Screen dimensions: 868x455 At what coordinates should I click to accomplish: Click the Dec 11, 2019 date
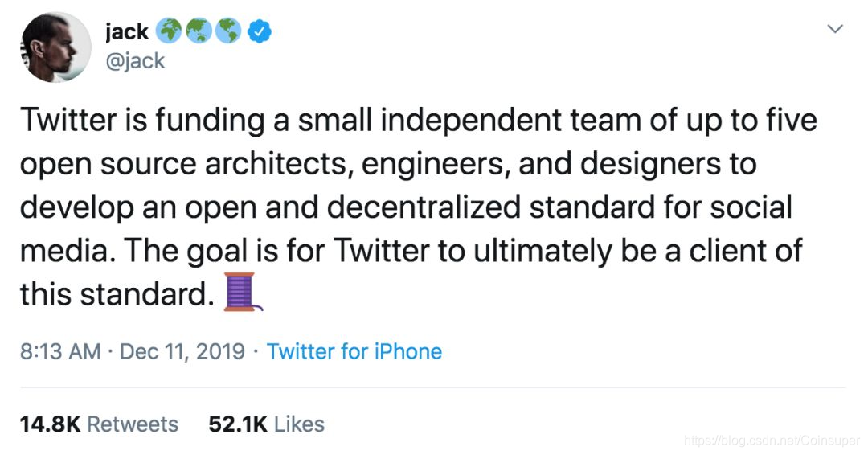[182, 351]
